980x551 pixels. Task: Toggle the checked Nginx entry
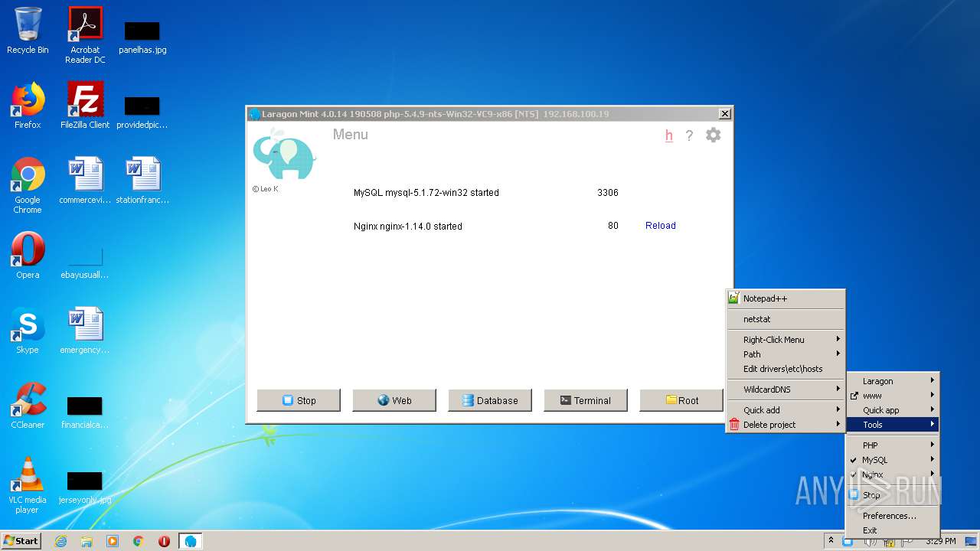point(893,474)
